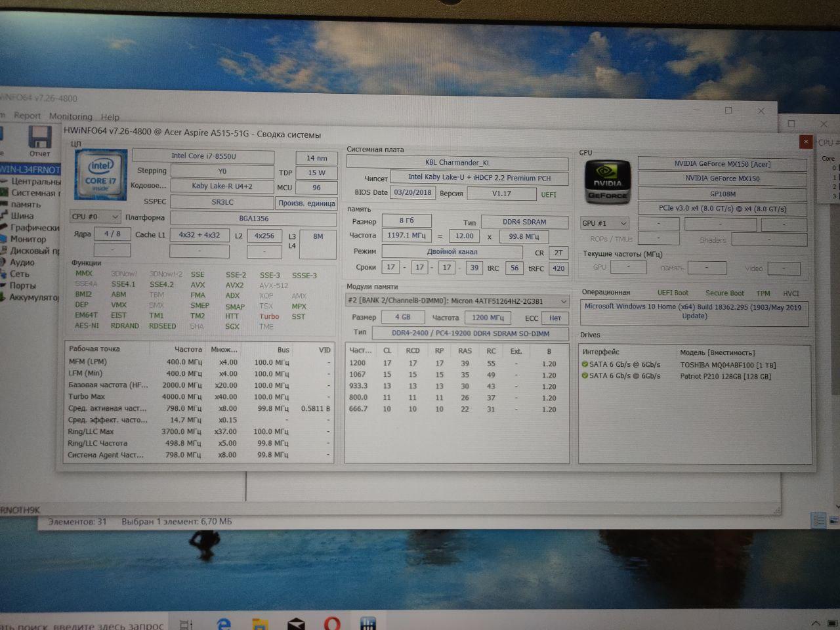Image resolution: width=840 pixels, height=630 pixels.
Task: Click the GP108M GPU codename field
Action: pyautogui.click(x=722, y=194)
